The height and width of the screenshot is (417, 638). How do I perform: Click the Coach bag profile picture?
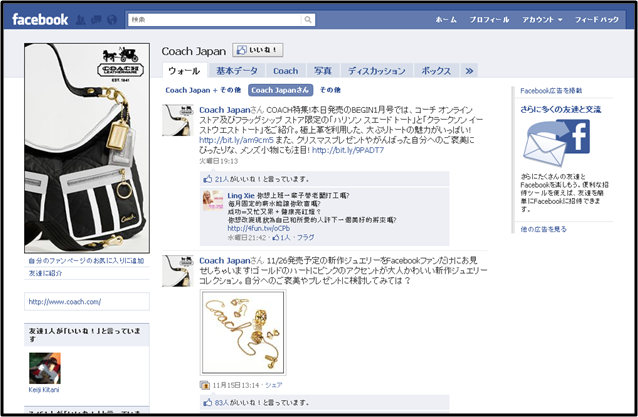pyautogui.click(x=87, y=148)
